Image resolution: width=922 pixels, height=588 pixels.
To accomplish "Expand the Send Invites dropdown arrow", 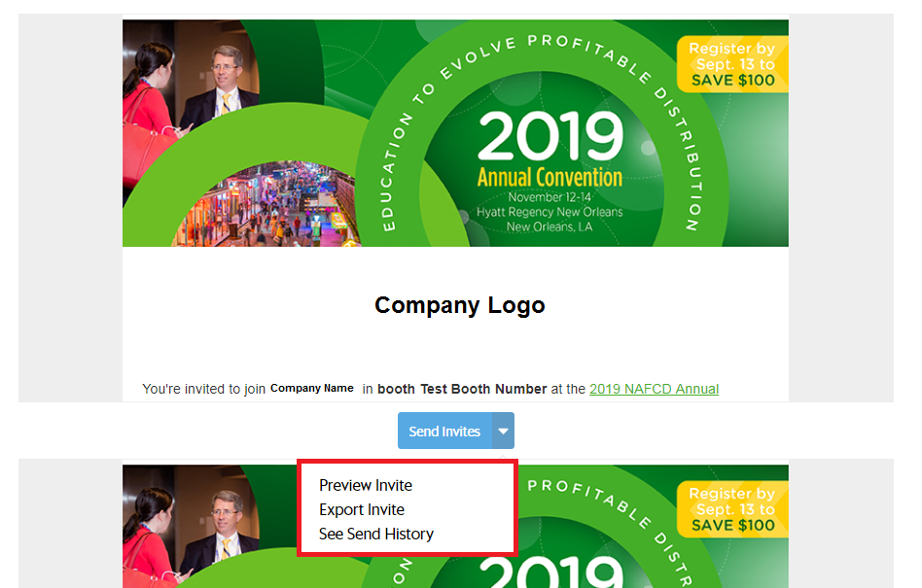I will point(502,431).
